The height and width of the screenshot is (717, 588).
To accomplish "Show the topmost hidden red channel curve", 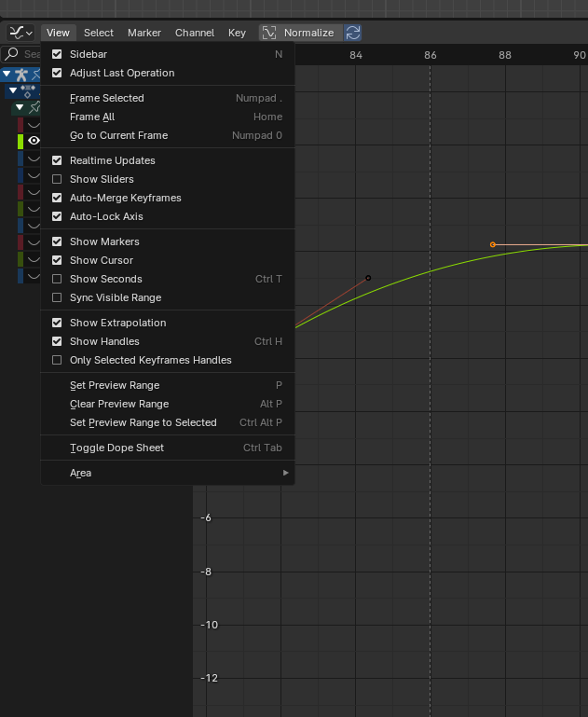I will [34, 125].
